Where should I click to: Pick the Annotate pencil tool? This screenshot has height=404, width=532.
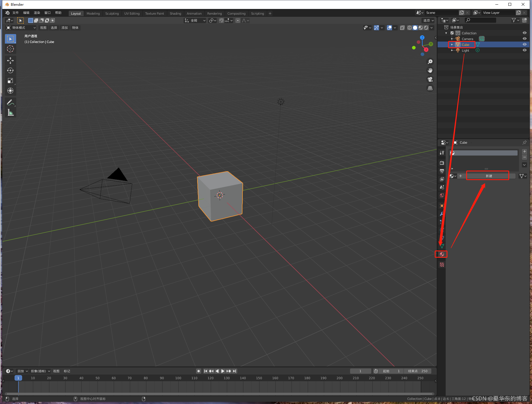pos(10,102)
